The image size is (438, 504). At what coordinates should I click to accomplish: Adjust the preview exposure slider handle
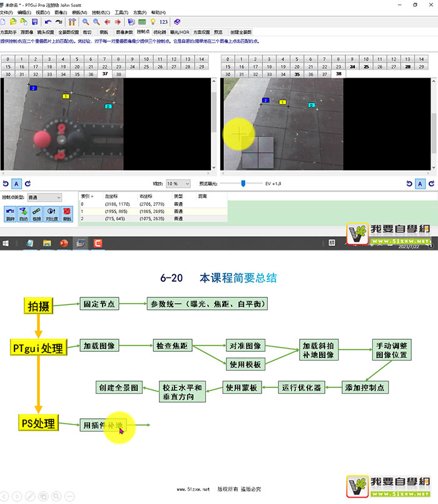(243, 183)
